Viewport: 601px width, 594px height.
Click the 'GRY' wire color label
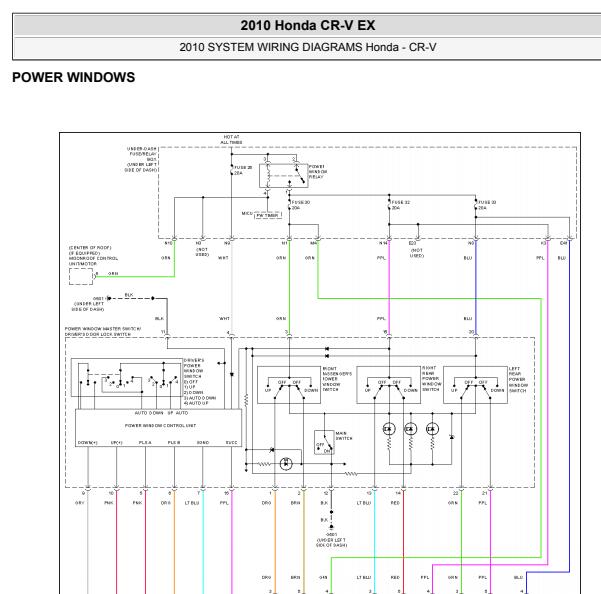click(x=79, y=503)
